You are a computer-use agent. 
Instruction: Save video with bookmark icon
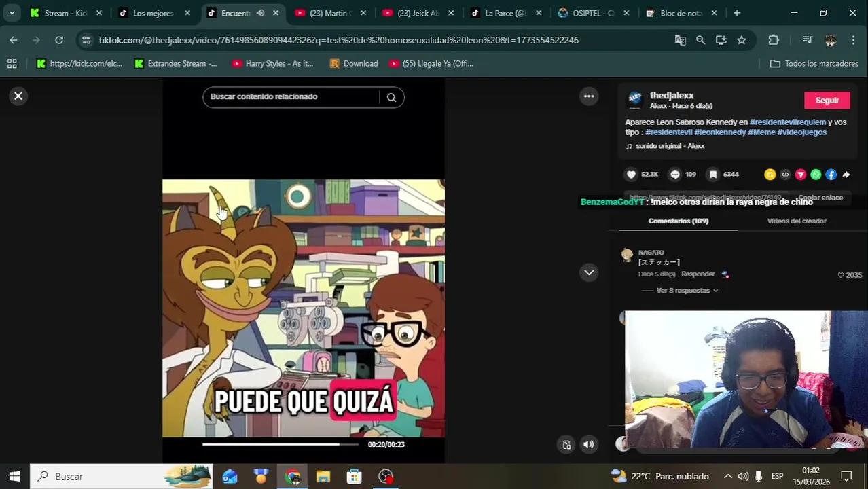[x=713, y=175]
